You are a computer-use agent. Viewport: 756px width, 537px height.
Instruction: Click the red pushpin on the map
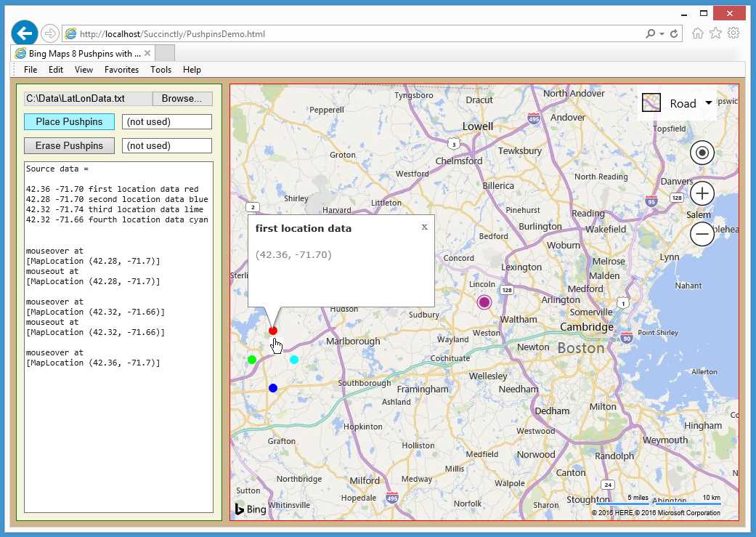coord(273,331)
